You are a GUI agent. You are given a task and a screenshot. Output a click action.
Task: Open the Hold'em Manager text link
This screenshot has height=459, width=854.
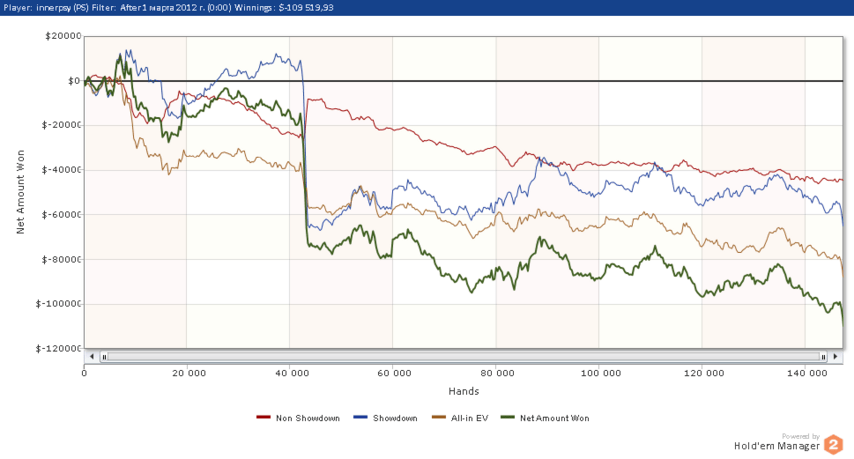(x=778, y=446)
